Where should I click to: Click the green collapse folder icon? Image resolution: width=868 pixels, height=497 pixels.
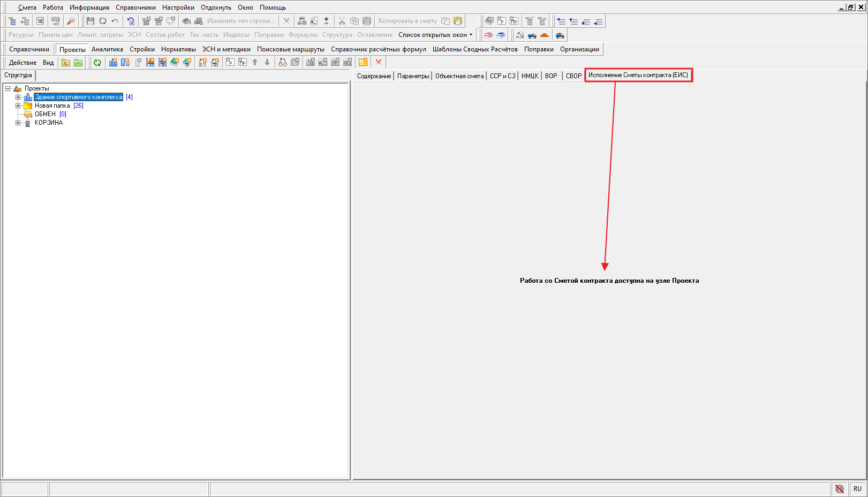(x=78, y=63)
